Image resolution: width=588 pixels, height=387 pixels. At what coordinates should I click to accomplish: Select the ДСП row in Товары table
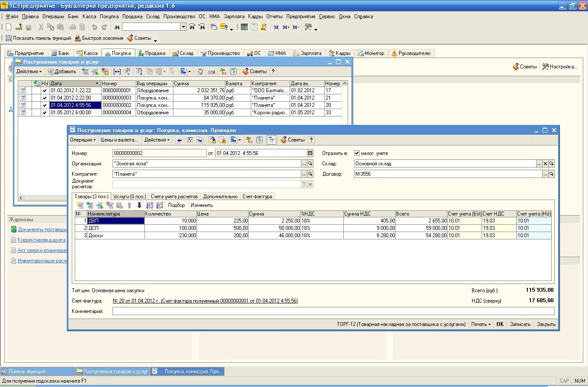coord(313,228)
